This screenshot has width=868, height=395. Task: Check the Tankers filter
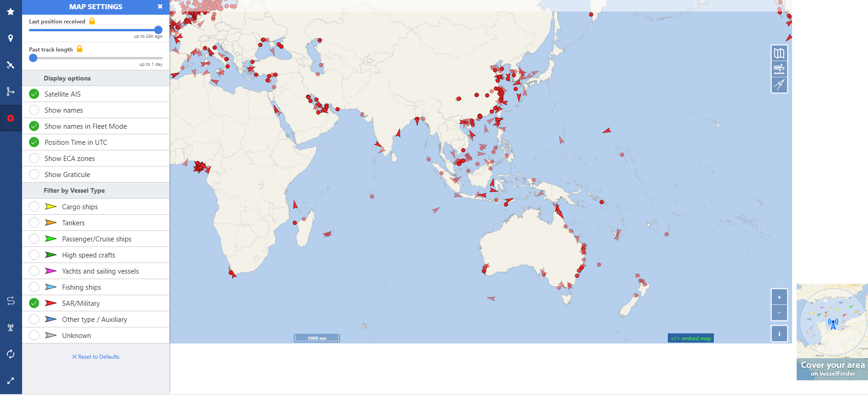(34, 223)
